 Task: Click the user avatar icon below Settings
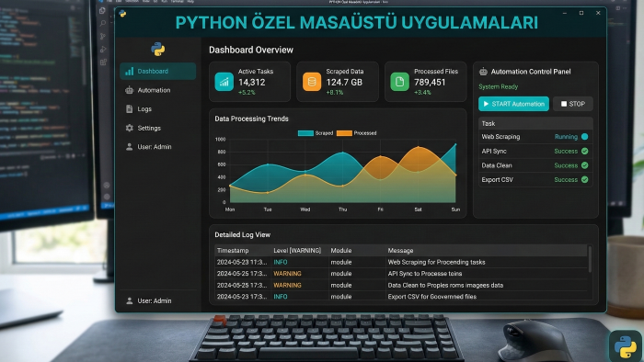(x=130, y=147)
